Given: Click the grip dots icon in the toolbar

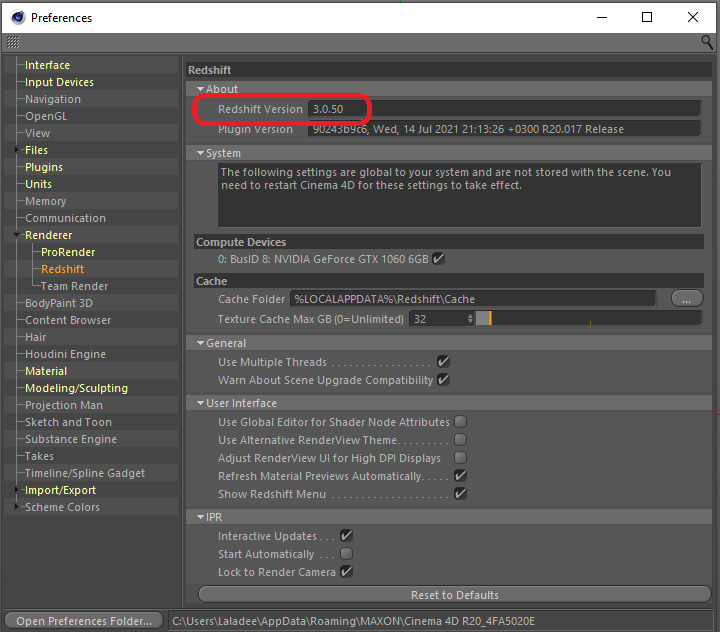Looking at the screenshot, I should (13, 42).
